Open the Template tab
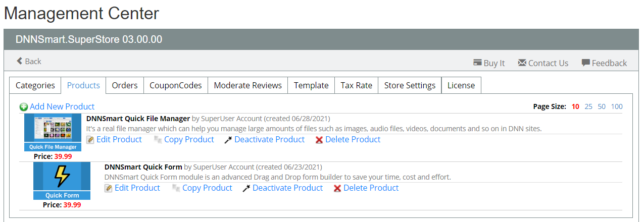 (311, 85)
